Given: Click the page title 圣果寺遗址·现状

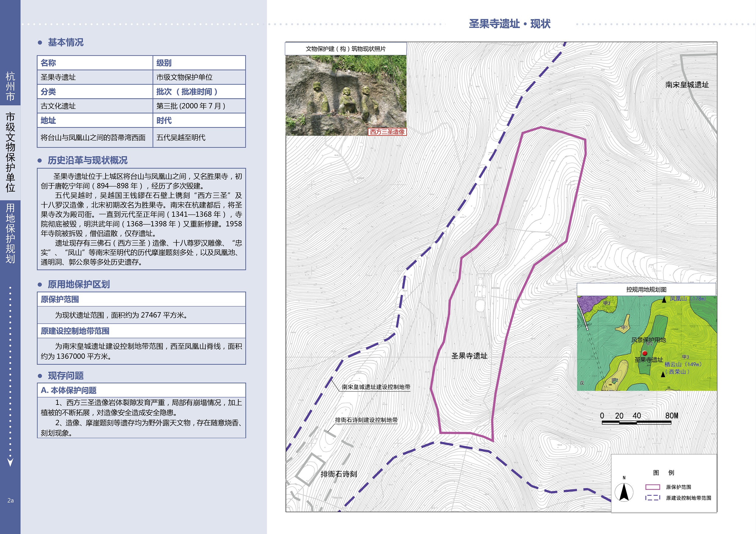Looking at the screenshot, I should coord(509,24).
